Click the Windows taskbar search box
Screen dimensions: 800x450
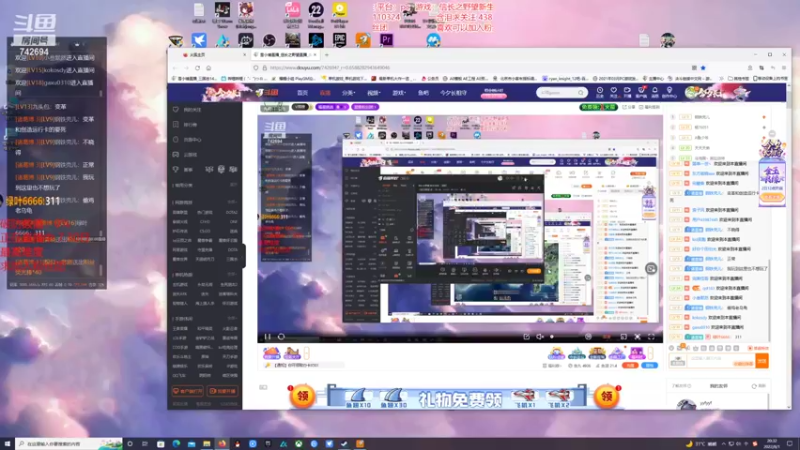(x=69, y=444)
